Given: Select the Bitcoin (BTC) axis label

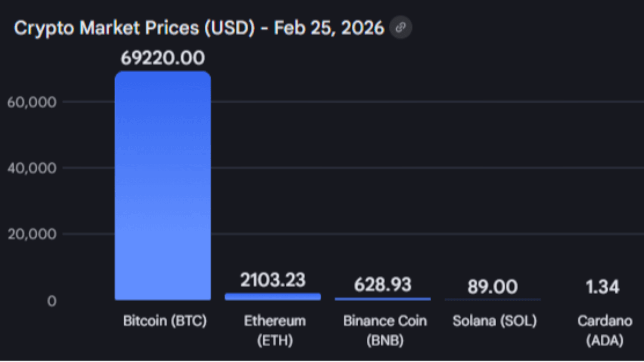Looking at the screenshot, I should click(x=165, y=321).
